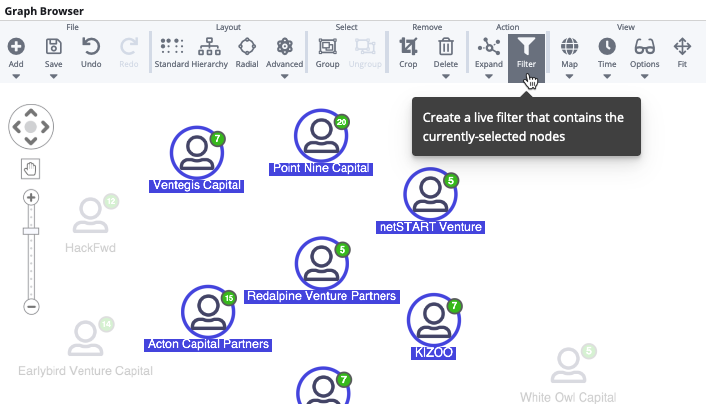Click the Group selection icon
Image resolution: width=706 pixels, height=404 pixels.
(327, 46)
